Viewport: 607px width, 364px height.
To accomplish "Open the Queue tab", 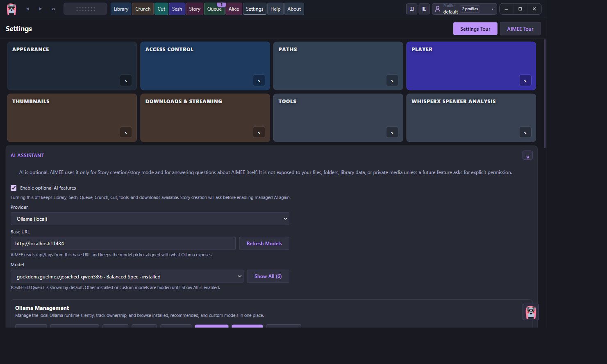I will (x=214, y=9).
